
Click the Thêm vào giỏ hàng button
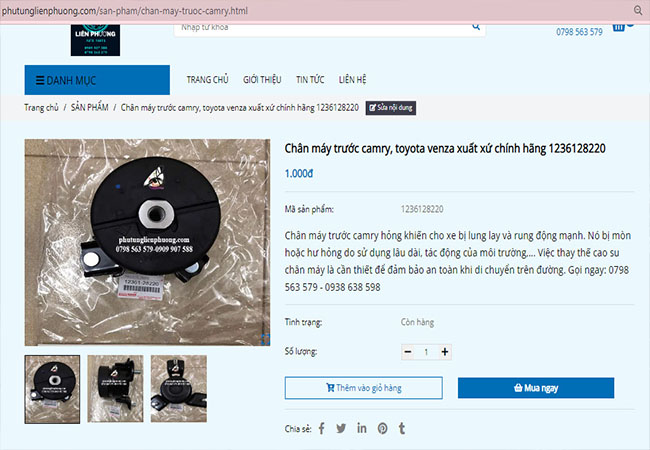click(x=363, y=388)
